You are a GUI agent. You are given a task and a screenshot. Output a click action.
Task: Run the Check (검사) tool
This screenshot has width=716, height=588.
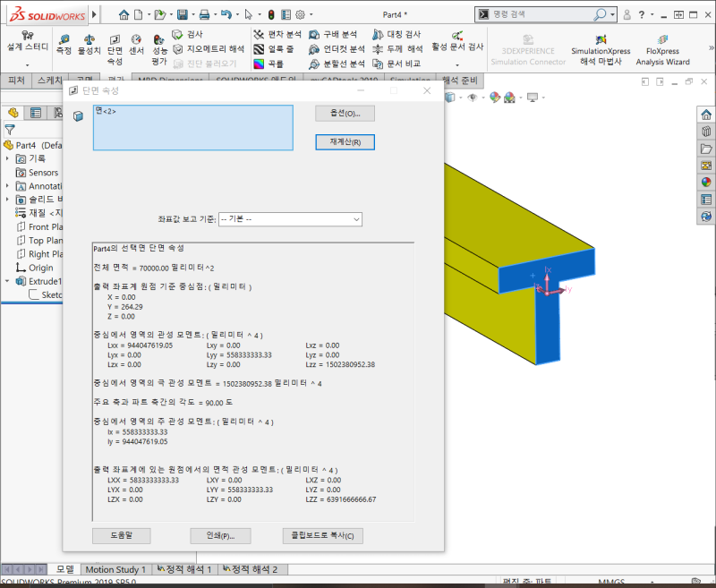tap(188, 34)
